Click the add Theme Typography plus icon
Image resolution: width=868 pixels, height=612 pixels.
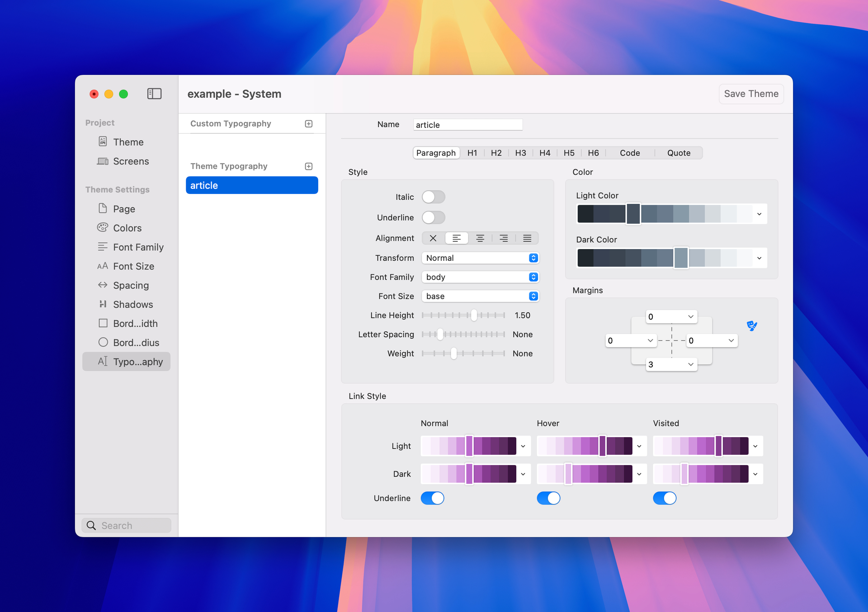[309, 166]
